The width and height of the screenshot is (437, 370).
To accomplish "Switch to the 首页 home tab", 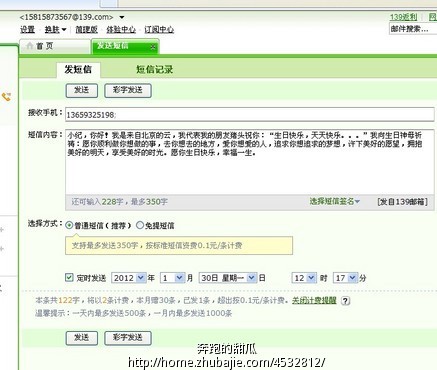I will pyautogui.click(x=55, y=46).
